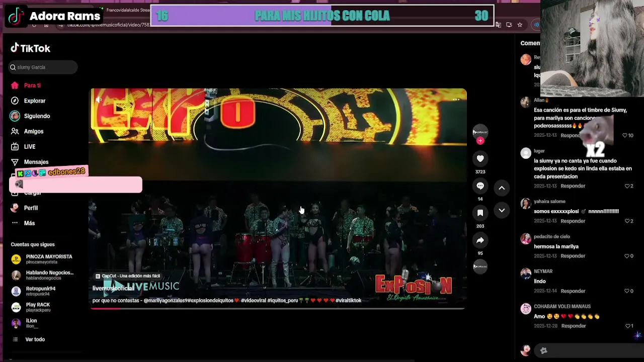This screenshot has height=362, width=644.
Task: Like the video with heart icon
Action: tap(480, 159)
